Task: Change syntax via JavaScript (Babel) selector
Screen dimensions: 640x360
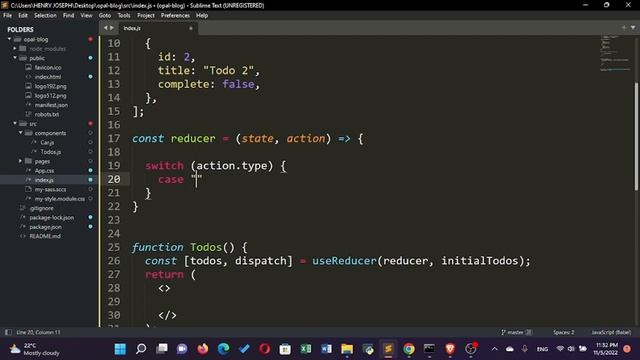Action: point(611,332)
